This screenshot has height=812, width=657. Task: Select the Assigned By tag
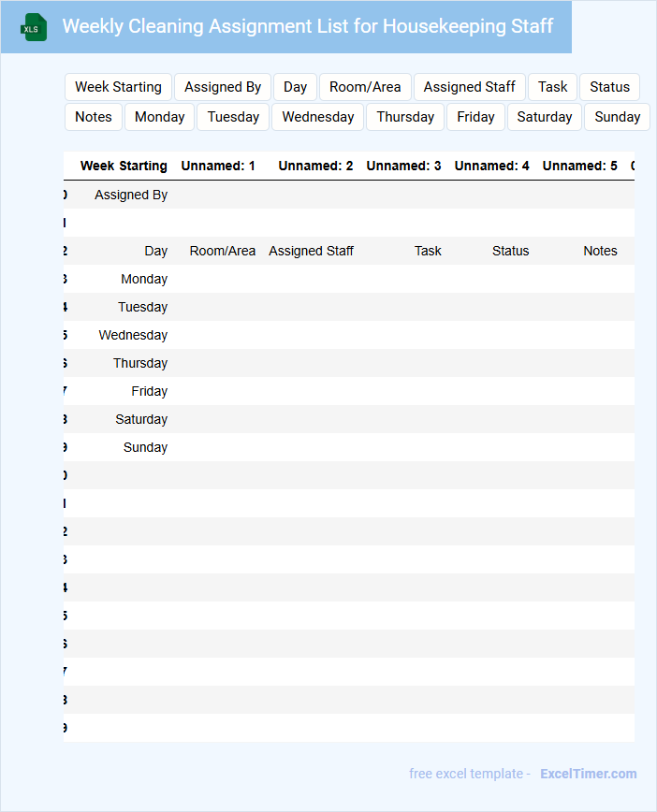coord(223,87)
